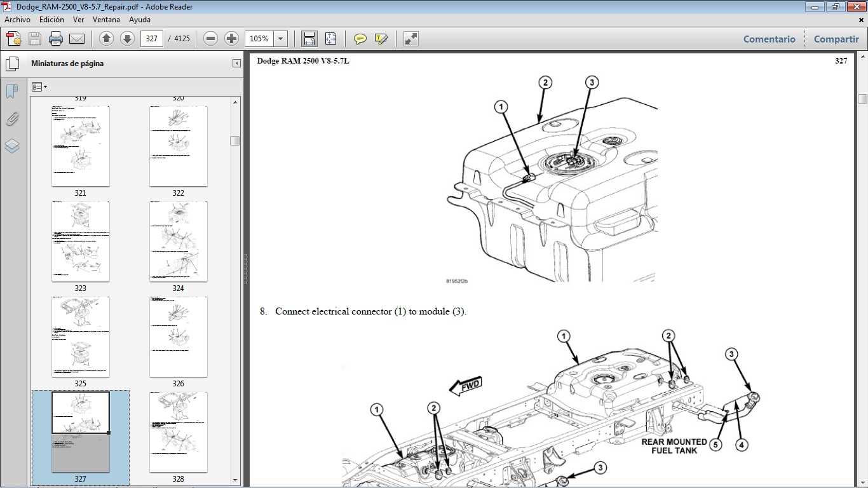Select fit width scrolling mode icon
This screenshot has height=488, width=868.
click(x=309, y=39)
